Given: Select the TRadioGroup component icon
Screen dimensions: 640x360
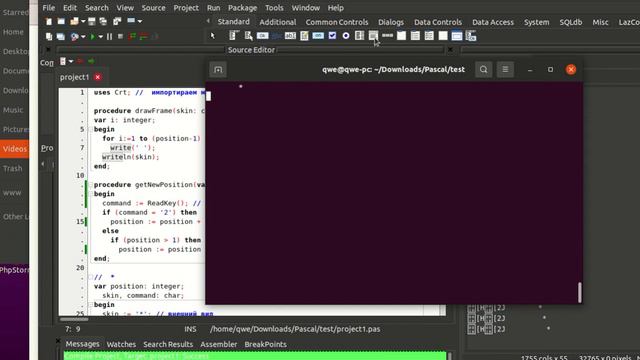Looking at the screenshot, I should pos(415,36).
